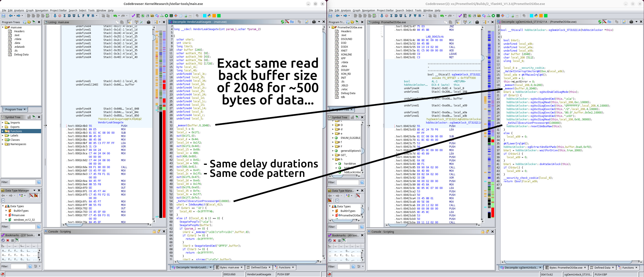Open Data Type Manager dropdown menu, main.exe
644x277 pixels.
pyautogui.click(x=34, y=190)
